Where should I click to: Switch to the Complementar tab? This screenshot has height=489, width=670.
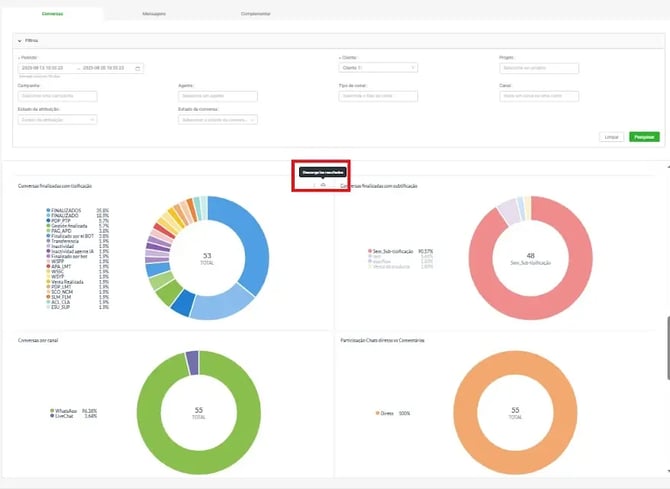(256, 14)
